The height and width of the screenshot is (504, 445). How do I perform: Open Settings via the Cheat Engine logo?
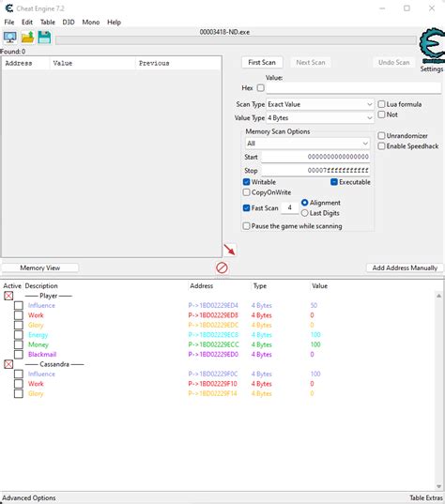click(432, 47)
